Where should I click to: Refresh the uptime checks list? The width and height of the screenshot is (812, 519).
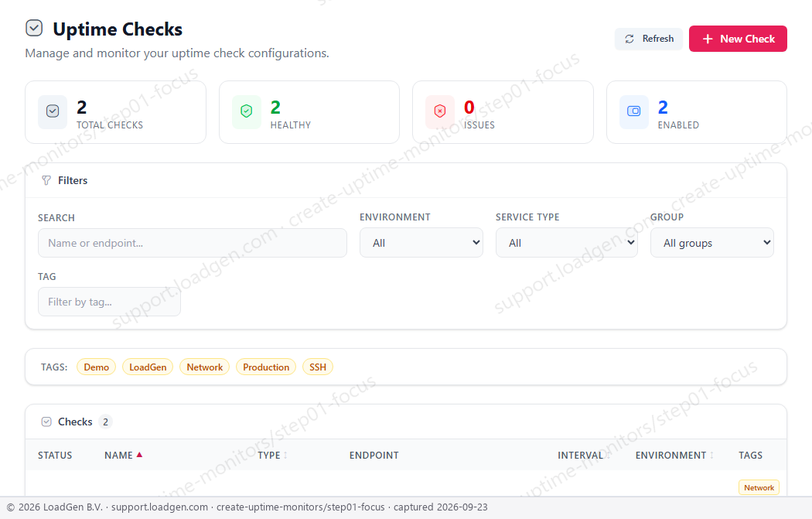tap(648, 39)
